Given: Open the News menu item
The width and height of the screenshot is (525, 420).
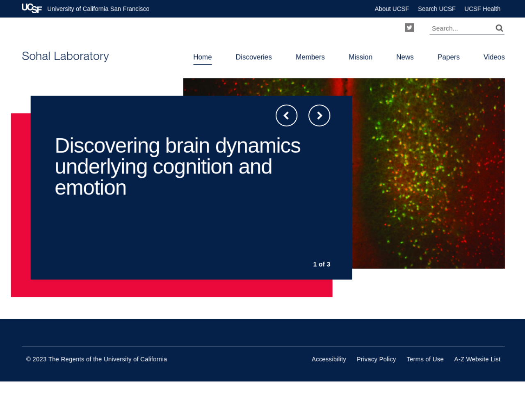Looking at the screenshot, I should tap(405, 57).
